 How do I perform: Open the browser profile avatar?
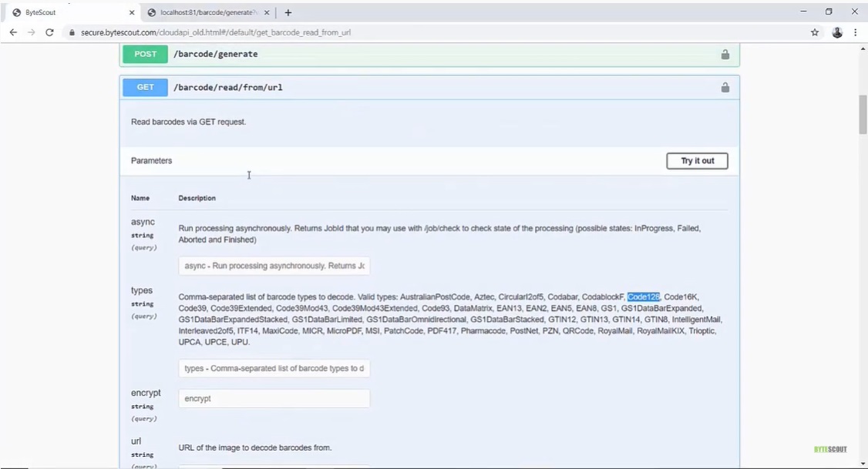pyautogui.click(x=837, y=32)
